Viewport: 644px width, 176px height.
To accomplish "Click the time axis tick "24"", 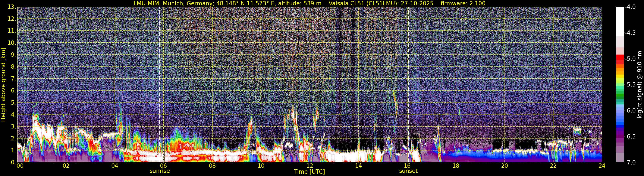I will tap(602, 166).
